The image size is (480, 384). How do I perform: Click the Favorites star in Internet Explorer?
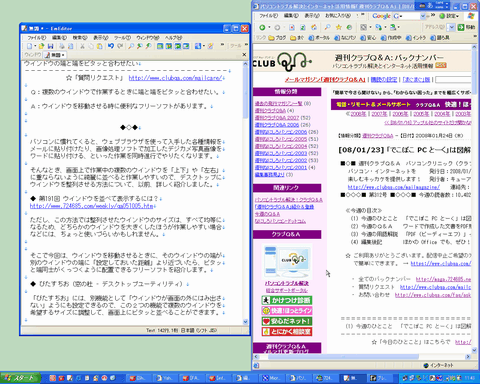click(339, 27)
